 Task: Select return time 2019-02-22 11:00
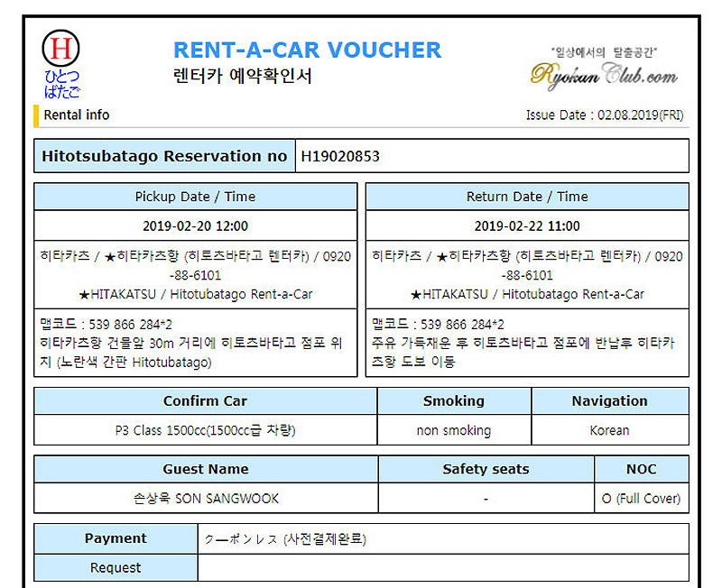click(x=527, y=225)
